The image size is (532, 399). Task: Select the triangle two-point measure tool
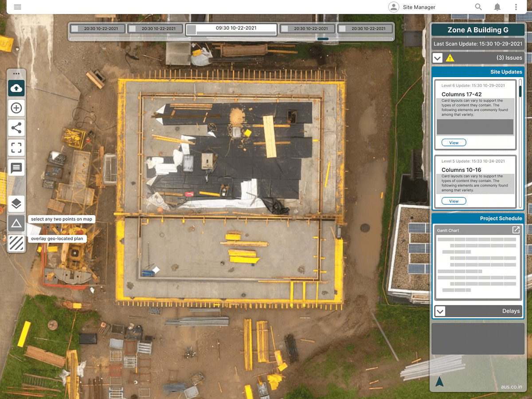coord(16,223)
